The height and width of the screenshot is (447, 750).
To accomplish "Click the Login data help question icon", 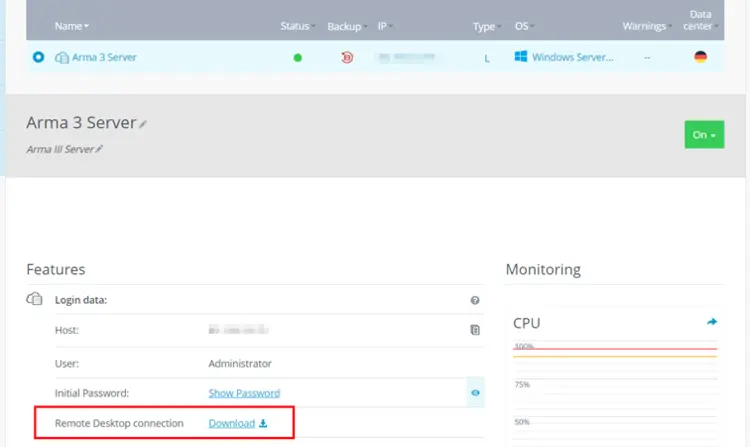I will click(x=474, y=300).
